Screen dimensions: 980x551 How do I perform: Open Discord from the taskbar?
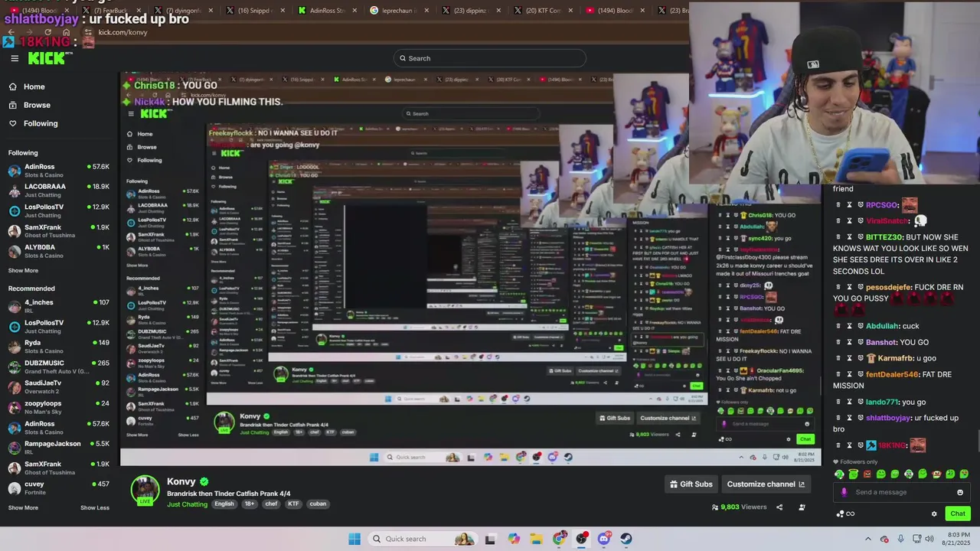coord(604,539)
